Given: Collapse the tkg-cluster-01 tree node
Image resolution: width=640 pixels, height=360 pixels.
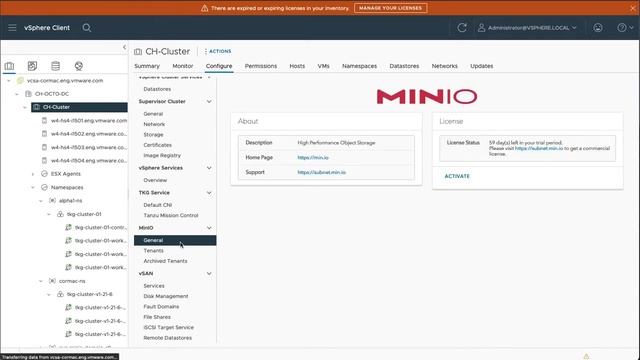Looking at the screenshot, I should [49, 214].
